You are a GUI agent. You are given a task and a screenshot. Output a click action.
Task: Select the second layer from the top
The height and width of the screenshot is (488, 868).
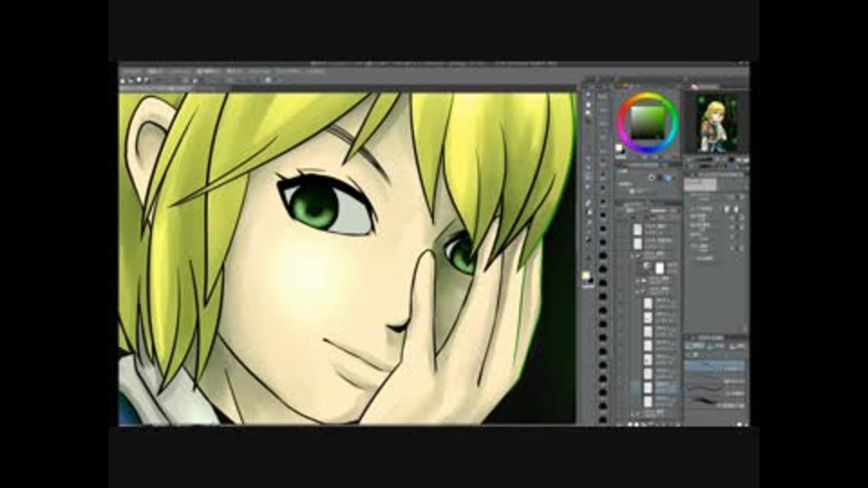656,243
